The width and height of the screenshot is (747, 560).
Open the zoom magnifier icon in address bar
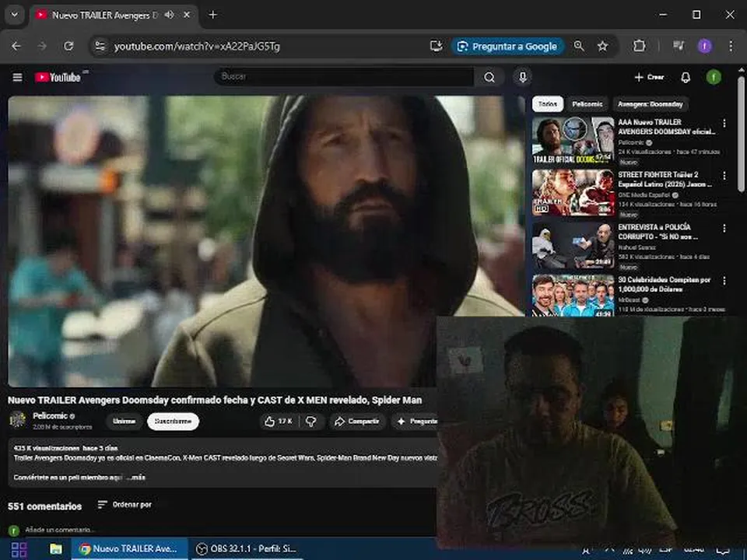click(x=579, y=46)
